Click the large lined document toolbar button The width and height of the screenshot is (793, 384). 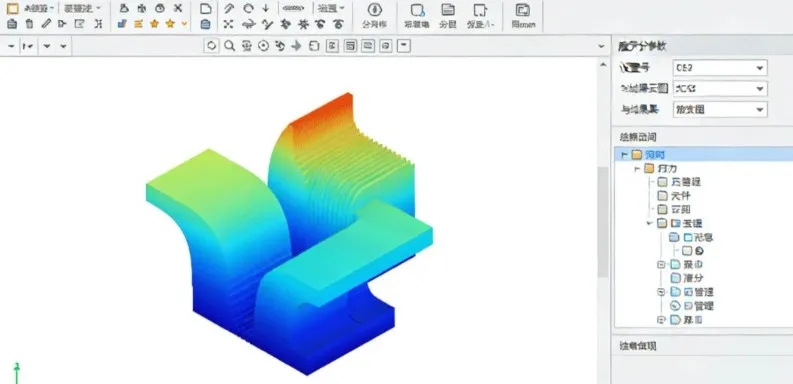coord(448,10)
